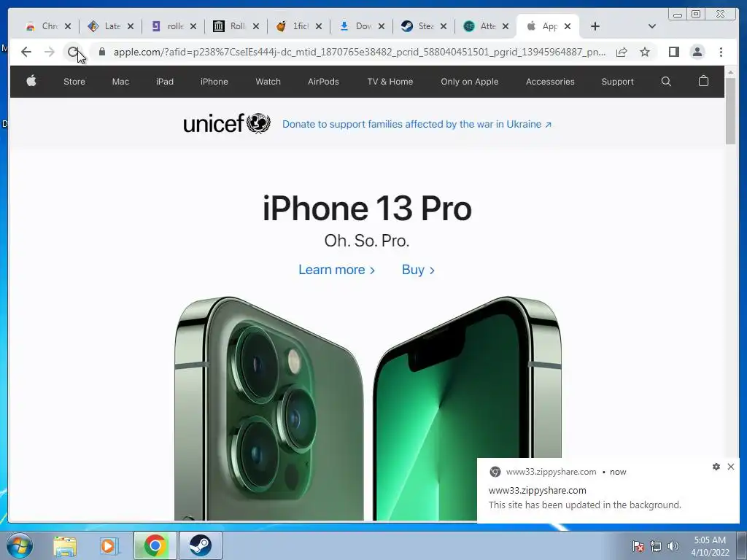
Task: Click Donate to support families Ukraine link
Action: (x=417, y=124)
